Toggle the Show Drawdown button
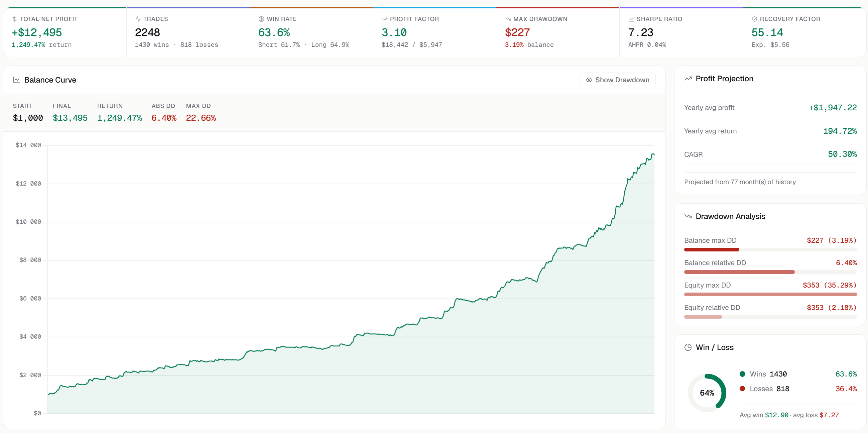Screen dimensions: 868x433 click(x=617, y=80)
